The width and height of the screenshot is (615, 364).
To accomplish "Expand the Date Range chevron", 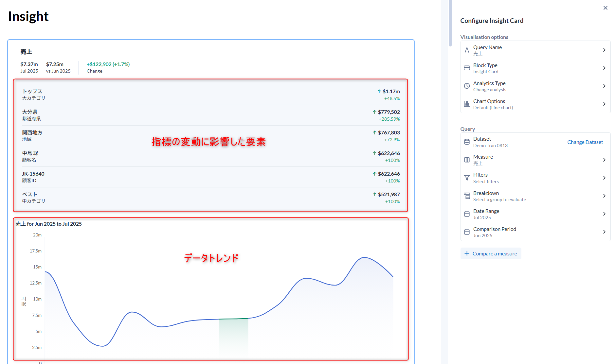I will click(604, 214).
